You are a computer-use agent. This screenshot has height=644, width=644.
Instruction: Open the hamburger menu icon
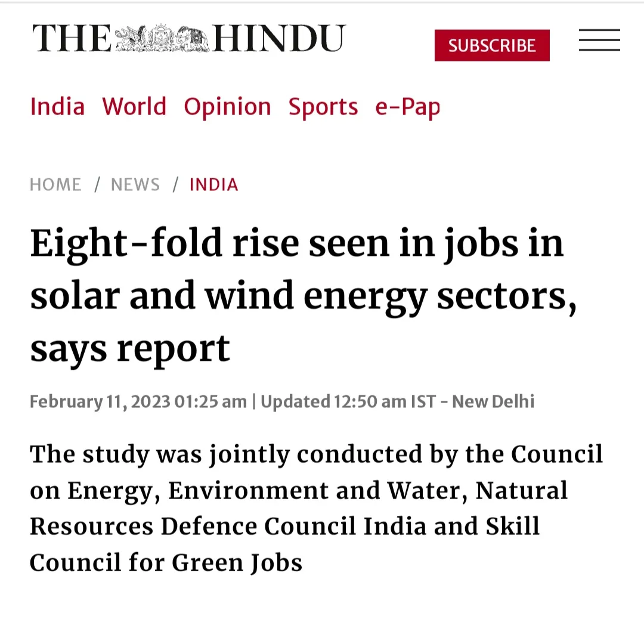pos(599,40)
